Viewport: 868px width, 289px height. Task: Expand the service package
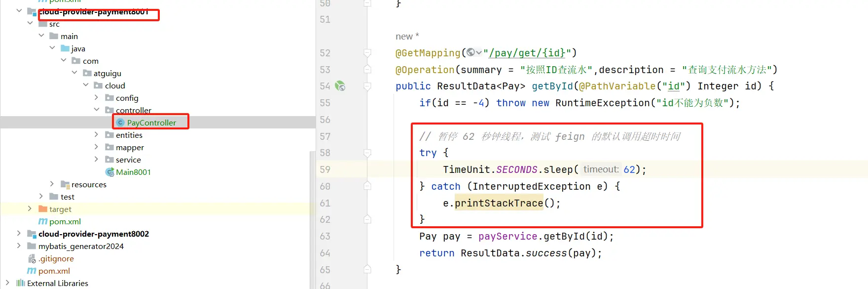[x=97, y=160]
